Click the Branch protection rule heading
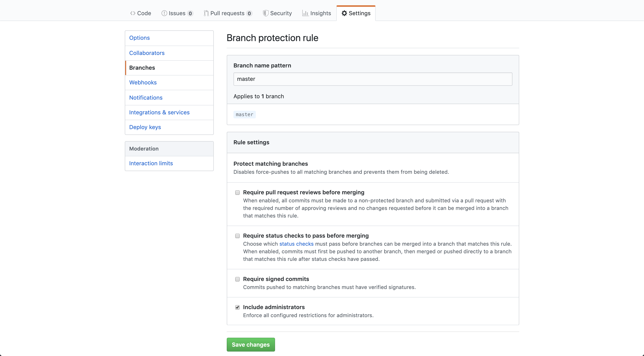644x356 pixels. click(x=272, y=38)
